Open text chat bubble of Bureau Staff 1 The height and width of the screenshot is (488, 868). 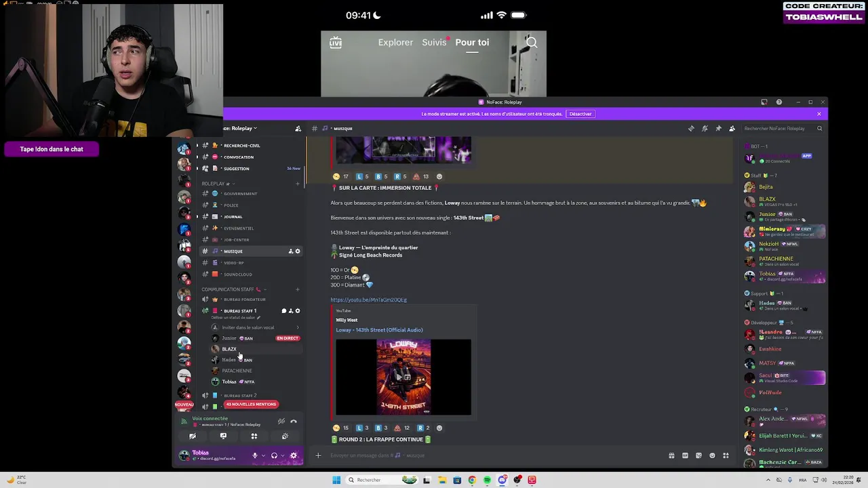(283, 311)
